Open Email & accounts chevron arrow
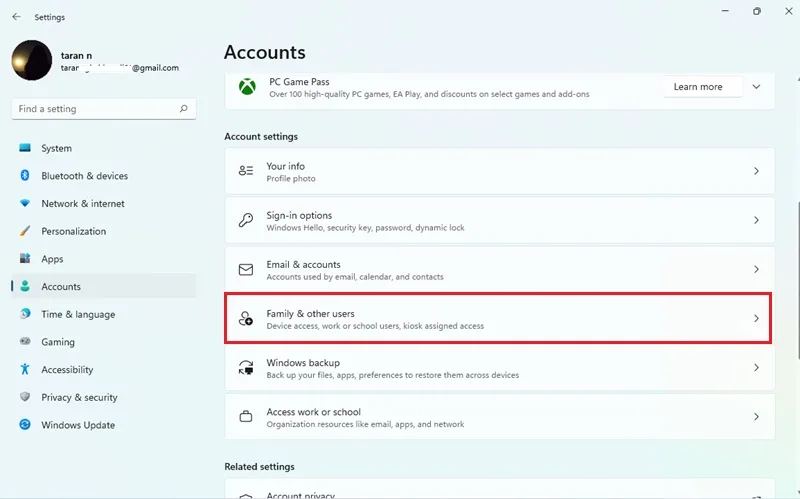Screen dimensions: 800x499 click(757, 269)
